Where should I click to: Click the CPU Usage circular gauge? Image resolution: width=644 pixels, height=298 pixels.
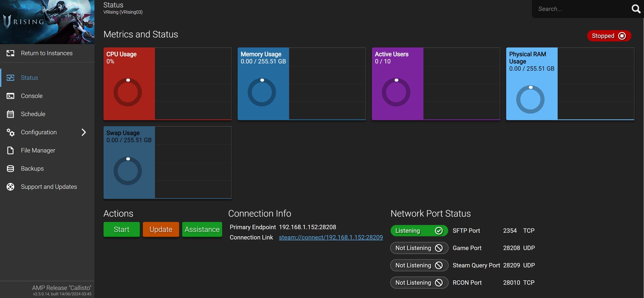[x=128, y=92]
